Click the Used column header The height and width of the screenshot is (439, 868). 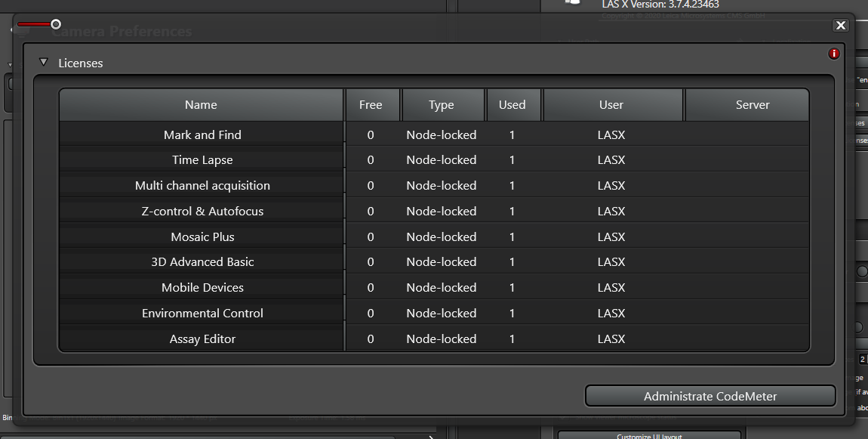(x=512, y=105)
